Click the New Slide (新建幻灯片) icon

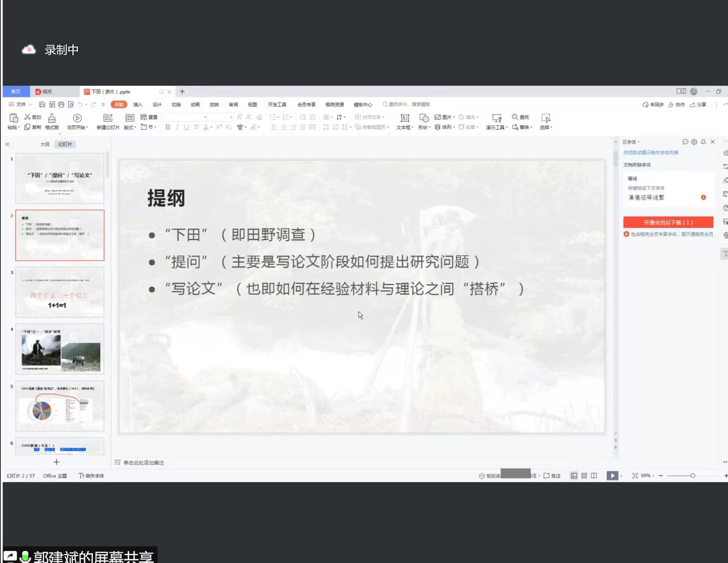(108, 118)
